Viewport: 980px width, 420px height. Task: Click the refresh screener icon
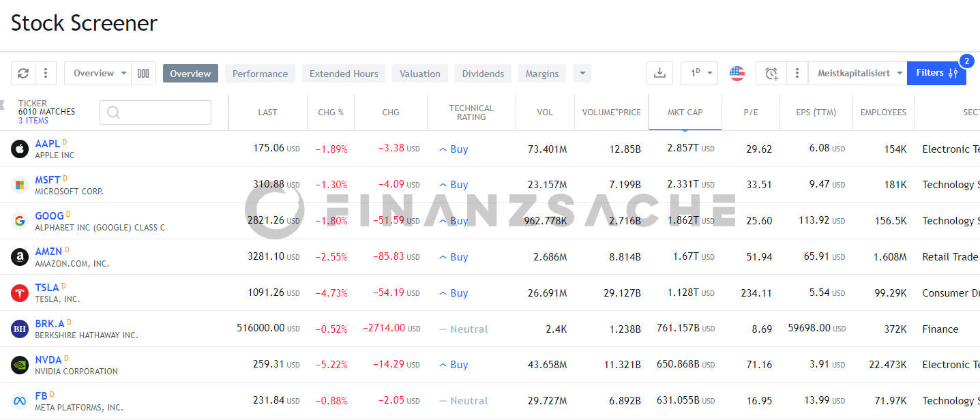tap(23, 74)
